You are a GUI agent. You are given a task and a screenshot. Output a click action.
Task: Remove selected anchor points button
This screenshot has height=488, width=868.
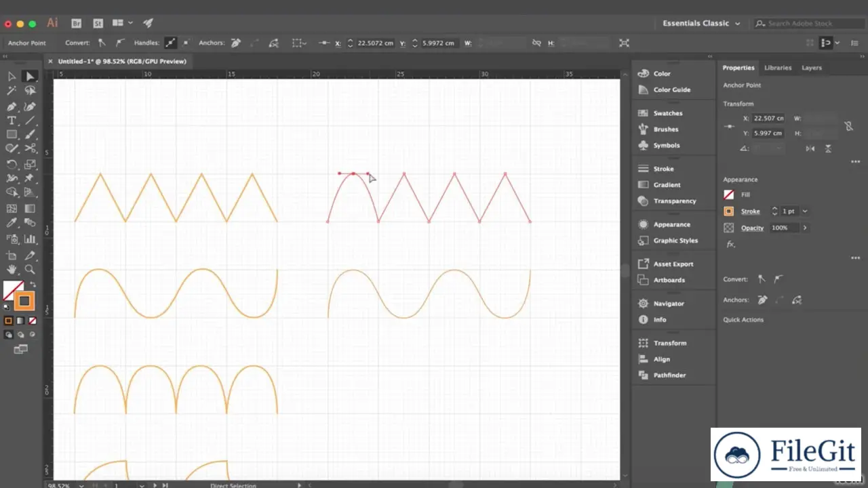(235, 43)
